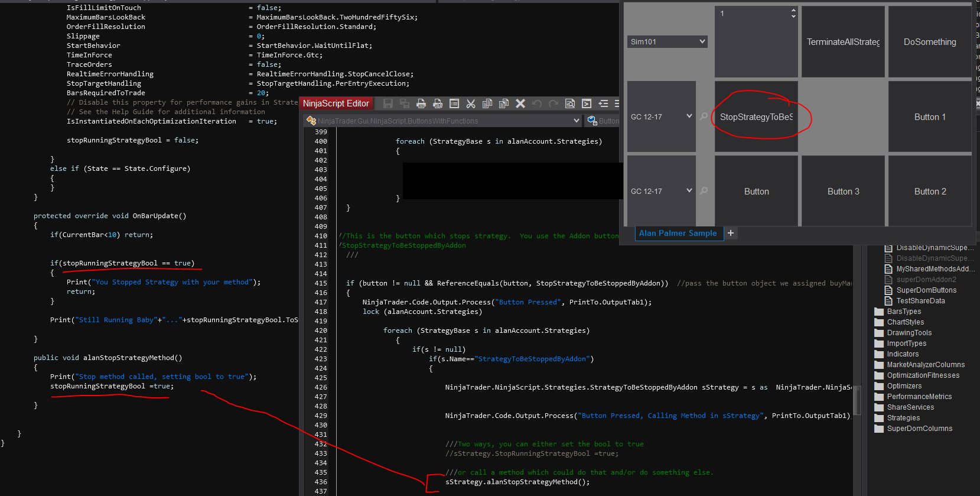Click the instrument search magnifier beside StopStrategyToBeS

[704, 116]
